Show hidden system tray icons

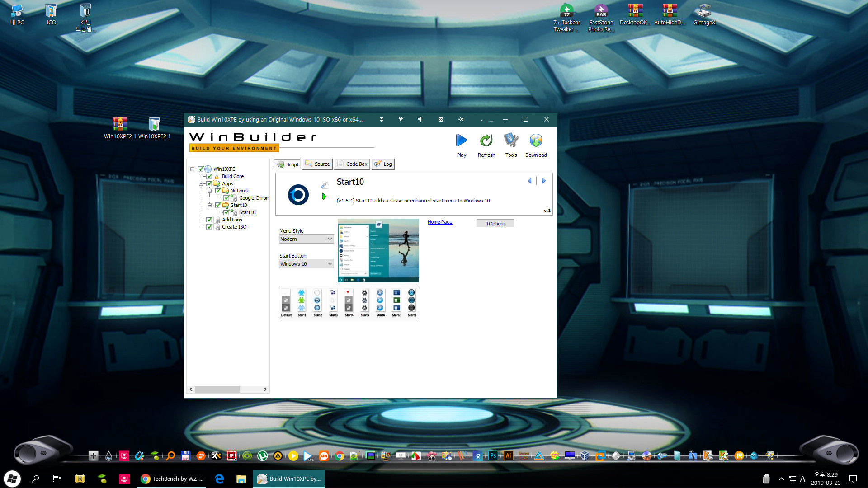pyautogui.click(x=781, y=479)
